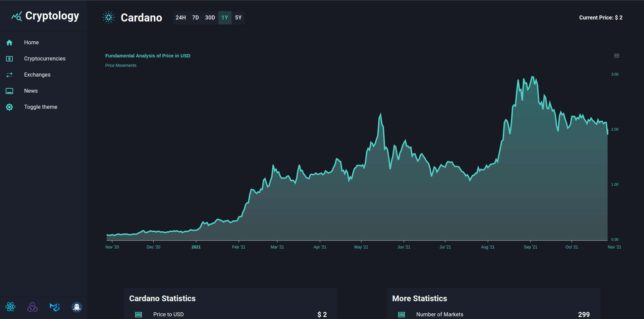Open the chart export hamburger menu
Screen dimensions: 644x319
(616, 55)
